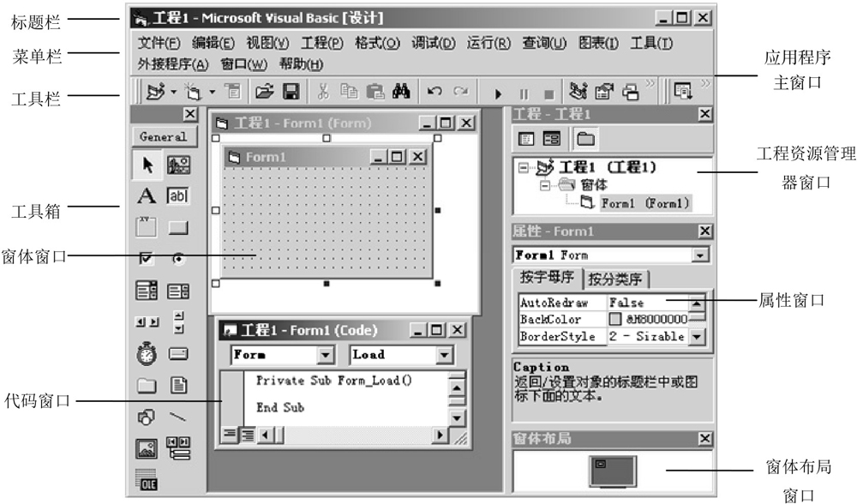Switch code window to Full Module View

pos(248,435)
